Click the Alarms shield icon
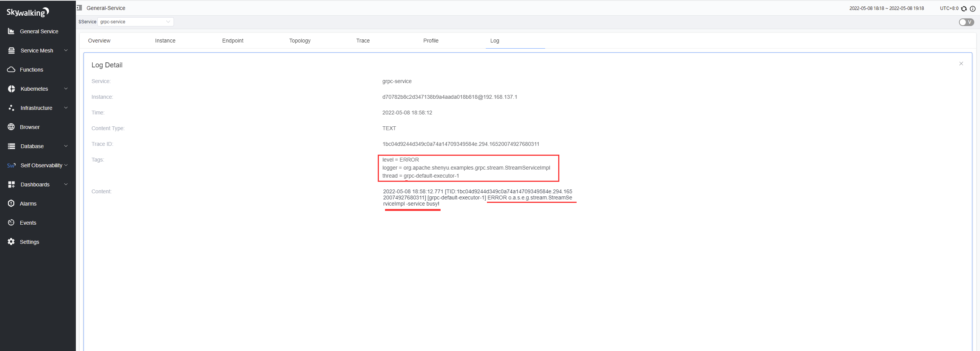 pyautogui.click(x=11, y=204)
